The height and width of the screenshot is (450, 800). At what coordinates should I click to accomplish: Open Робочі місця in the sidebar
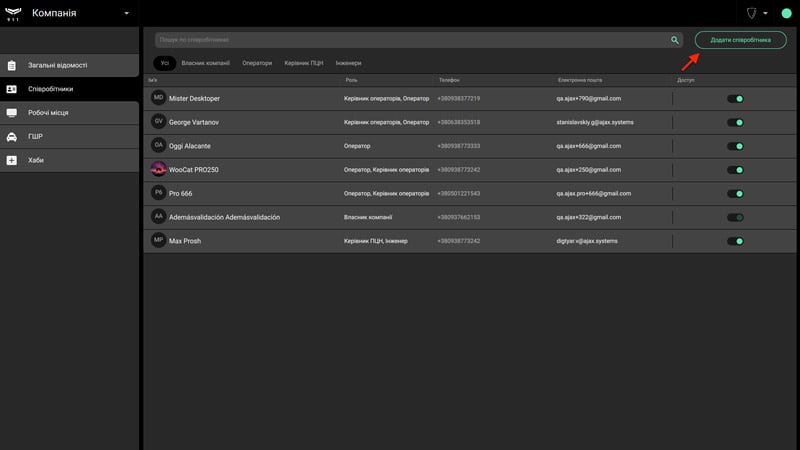tap(69, 113)
